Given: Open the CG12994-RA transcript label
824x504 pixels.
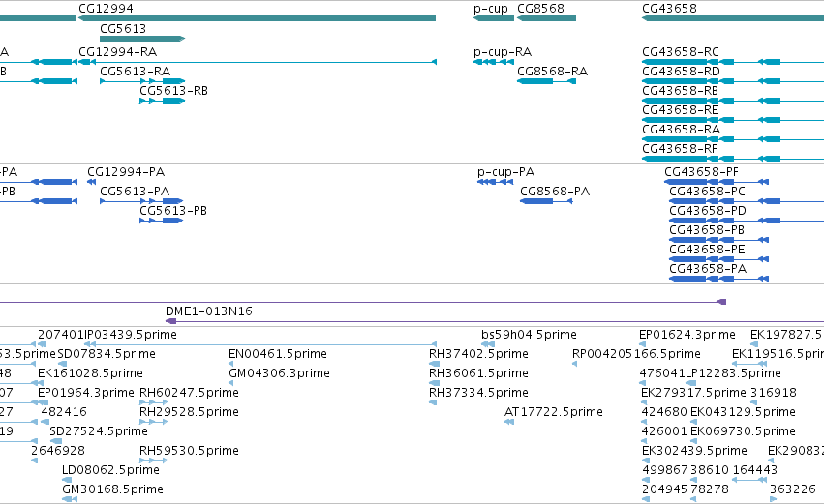Looking at the screenshot, I should (118, 52).
